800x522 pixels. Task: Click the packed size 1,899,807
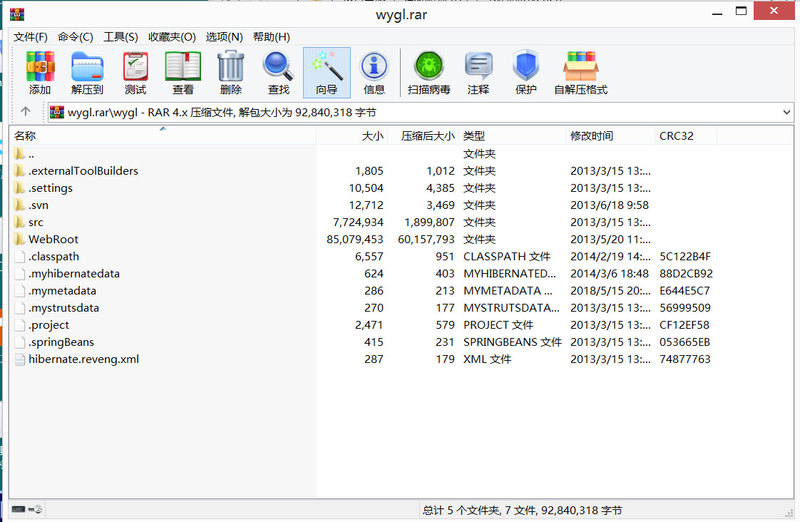coord(429,222)
